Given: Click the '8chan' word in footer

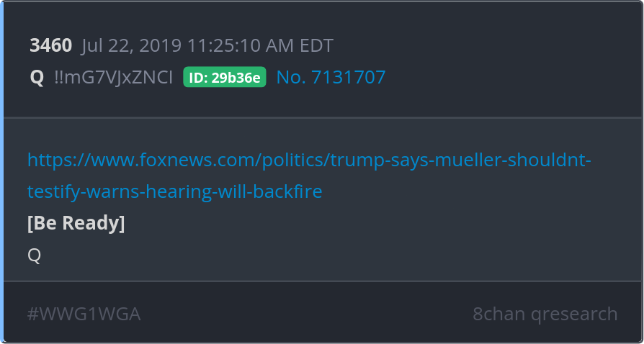Looking at the screenshot, I should click(x=498, y=314).
